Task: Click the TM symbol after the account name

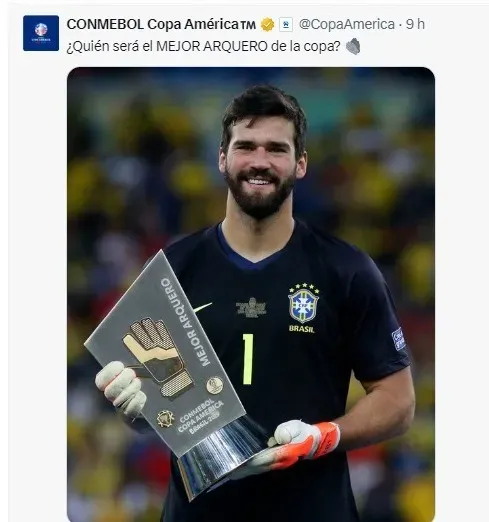Action: click(x=248, y=25)
